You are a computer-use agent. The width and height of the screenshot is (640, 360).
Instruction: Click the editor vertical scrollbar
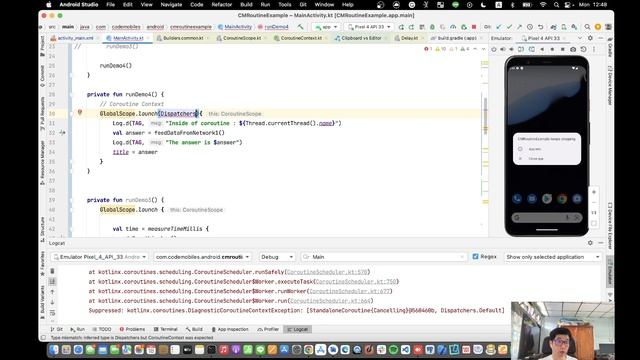[485, 116]
